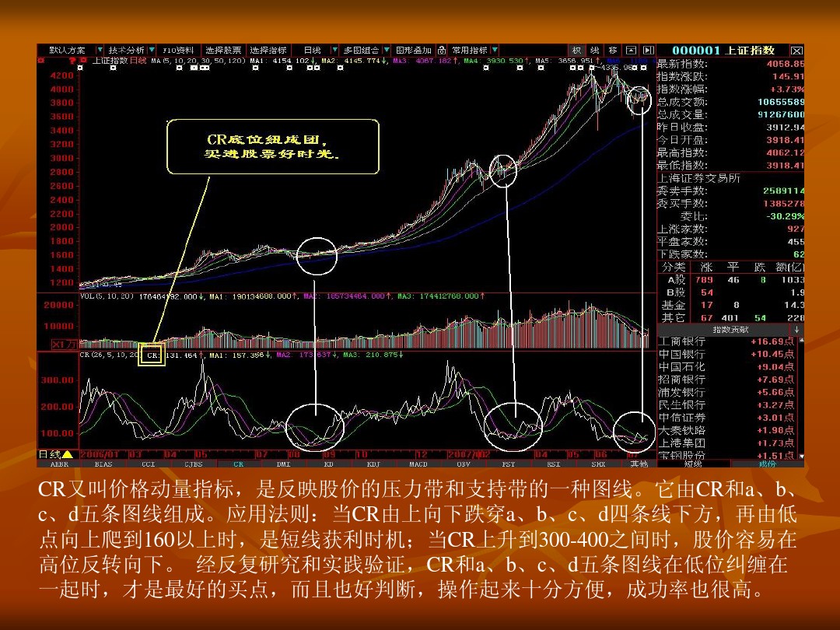Click the 上海证券交易所 label
840x630 pixels.
tap(699, 178)
